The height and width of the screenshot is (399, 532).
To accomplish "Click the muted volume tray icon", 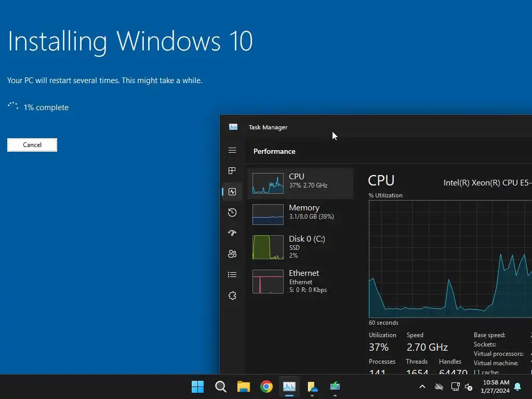I will 469,387.
